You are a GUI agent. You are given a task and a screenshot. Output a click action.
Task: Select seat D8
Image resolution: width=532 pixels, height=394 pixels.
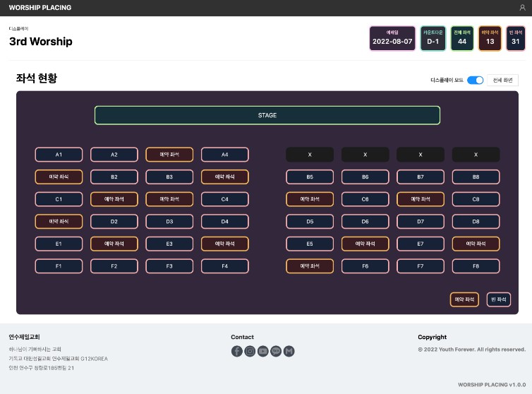coord(476,222)
